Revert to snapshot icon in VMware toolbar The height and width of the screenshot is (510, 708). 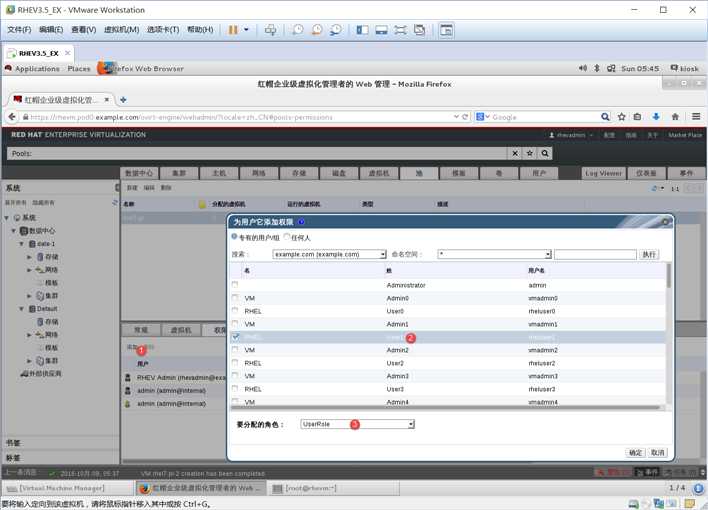click(x=317, y=30)
